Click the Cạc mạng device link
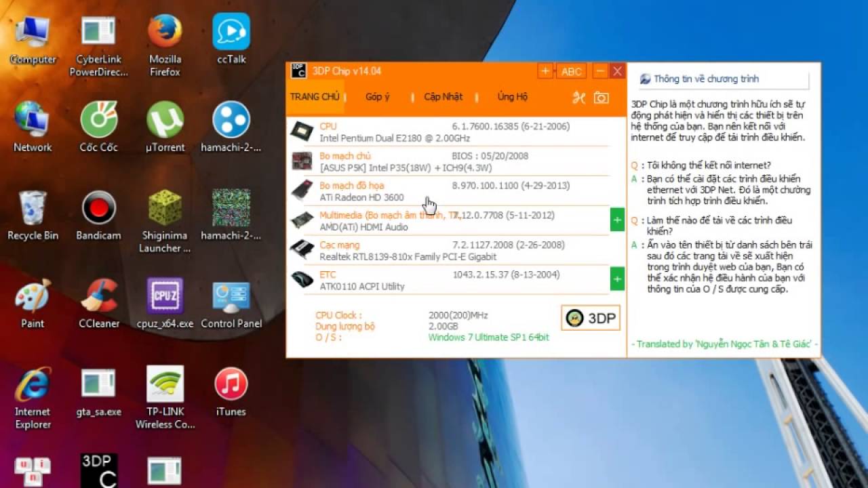Viewport: 868px width, 488px height. [x=340, y=245]
